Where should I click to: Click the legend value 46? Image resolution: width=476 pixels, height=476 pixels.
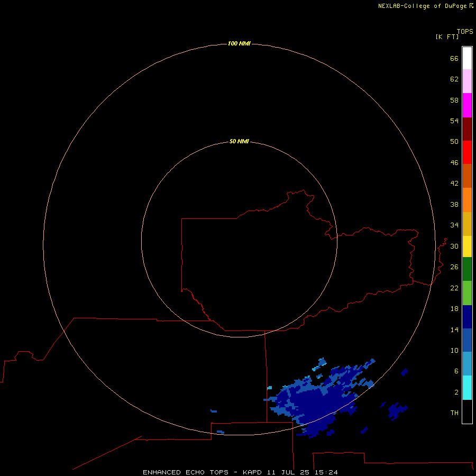point(454,163)
